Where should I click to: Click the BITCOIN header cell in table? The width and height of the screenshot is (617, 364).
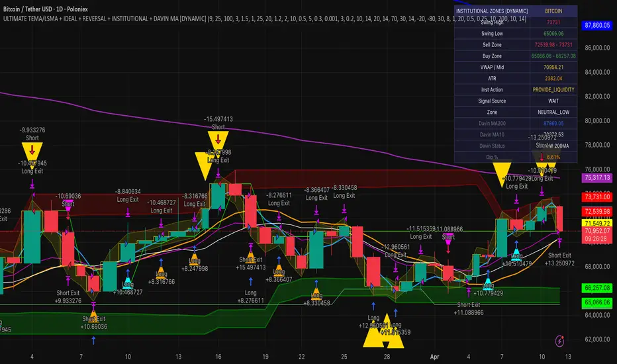(553, 11)
